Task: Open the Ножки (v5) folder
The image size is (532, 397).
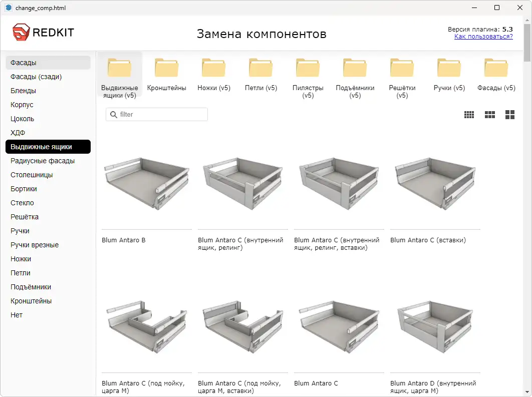Action: pyautogui.click(x=213, y=70)
